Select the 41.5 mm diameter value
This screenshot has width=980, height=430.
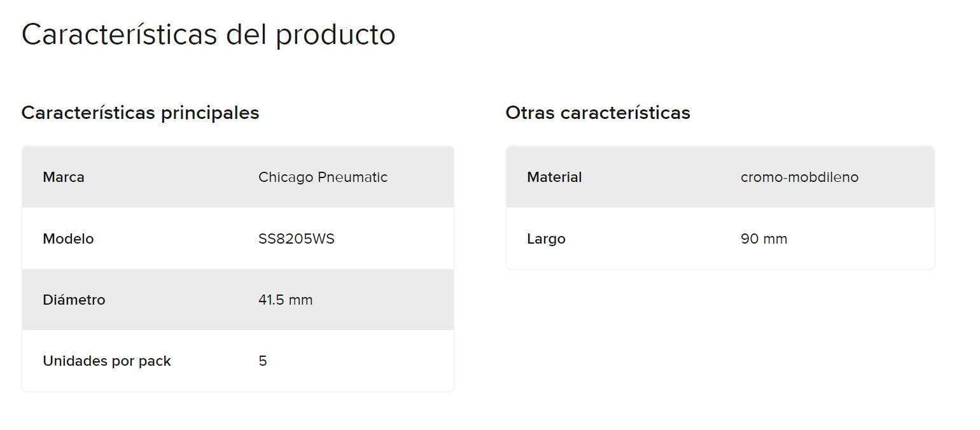285,300
